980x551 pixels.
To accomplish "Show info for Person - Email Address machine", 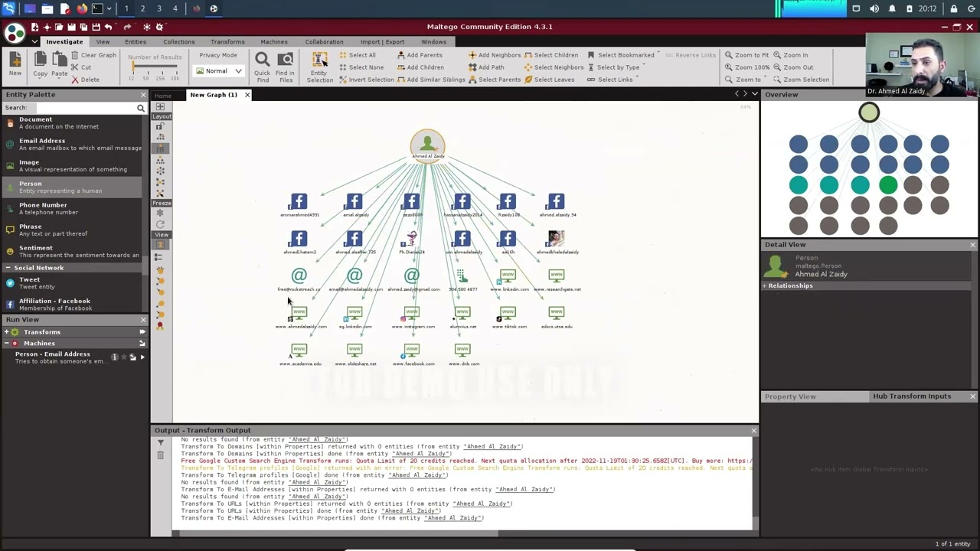I will [114, 357].
